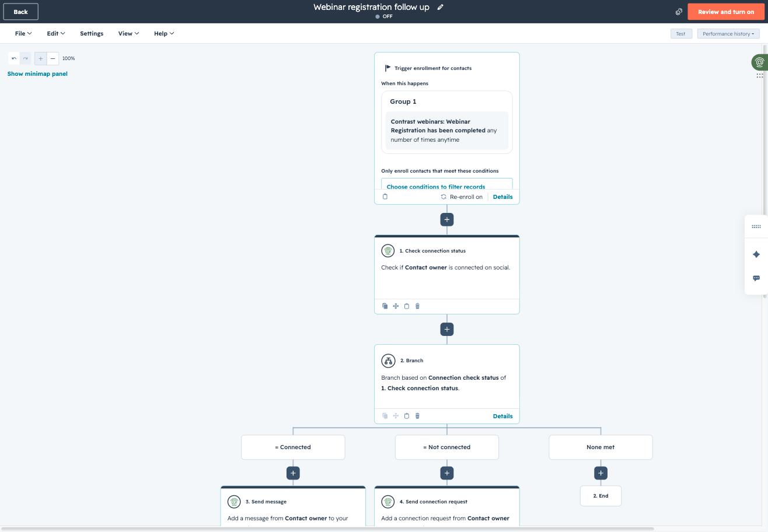Click Review and turn on
Screen dimensions: 768x532
(x=726, y=12)
